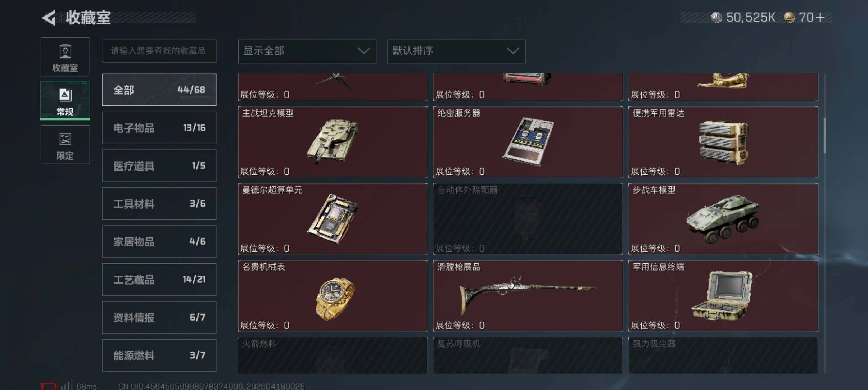Screen dimensions: 868x390
Task: Click the silver currency icon
Action: pyautogui.click(x=716, y=17)
